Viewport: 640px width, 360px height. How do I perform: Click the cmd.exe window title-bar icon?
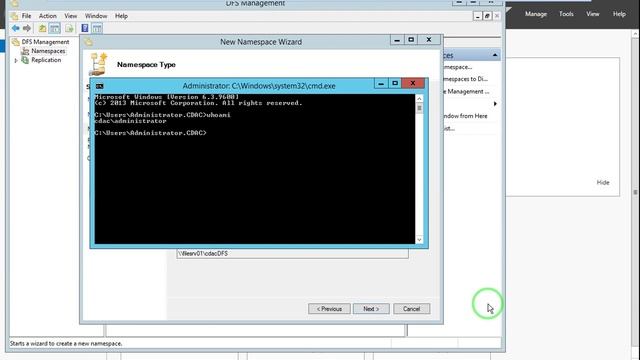[x=100, y=86]
